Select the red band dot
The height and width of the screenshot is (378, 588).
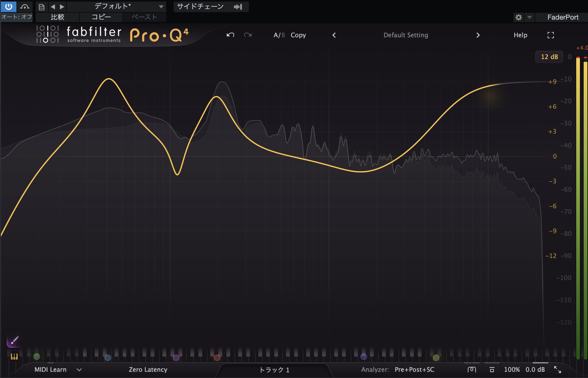point(217,358)
